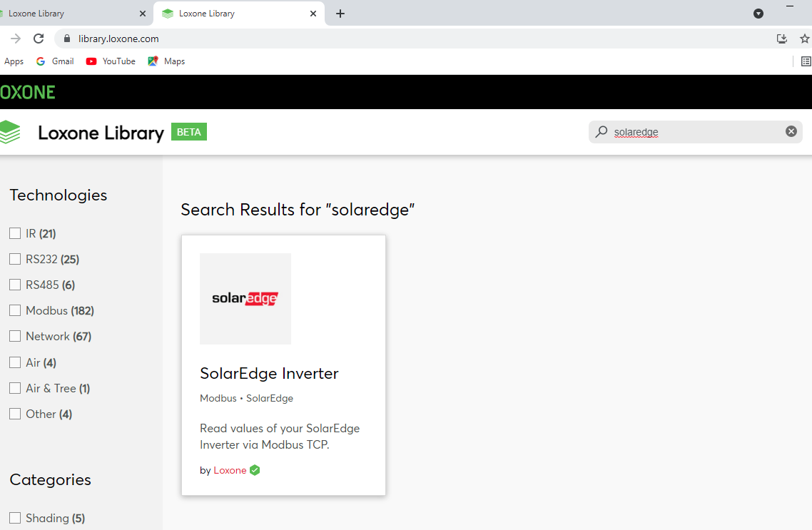The height and width of the screenshot is (530, 812).
Task: Enable the RS485 technology filter
Action: [15, 285]
